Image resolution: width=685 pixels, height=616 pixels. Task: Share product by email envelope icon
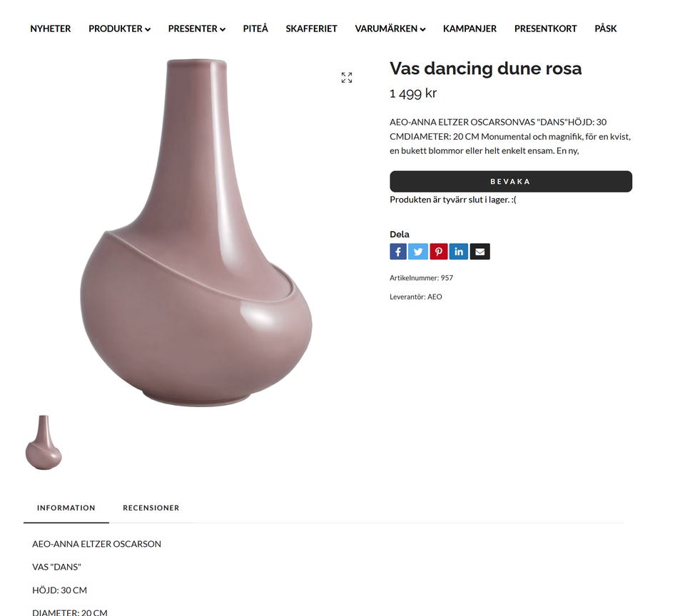479,252
